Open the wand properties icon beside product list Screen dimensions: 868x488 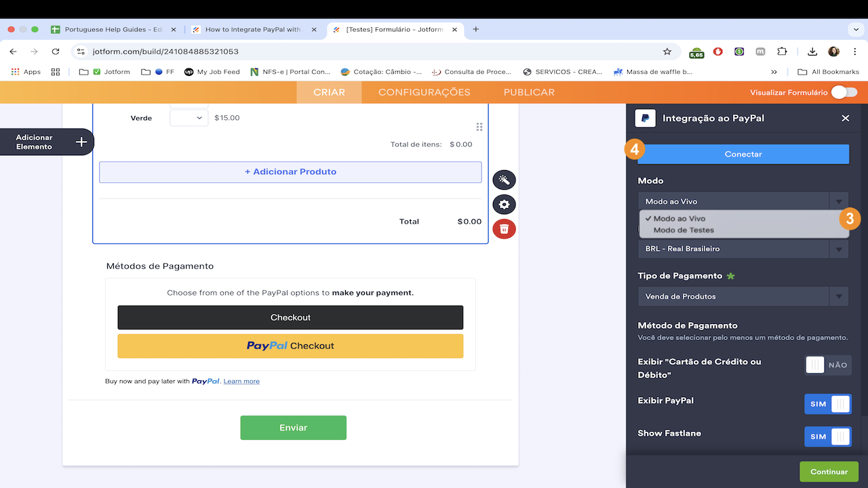pos(504,180)
